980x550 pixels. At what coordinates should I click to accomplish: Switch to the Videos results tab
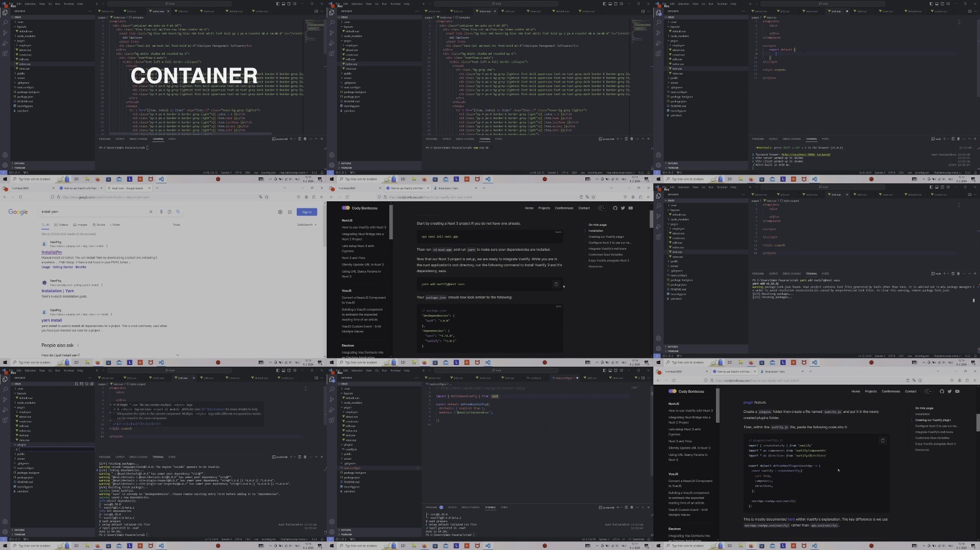62,225
